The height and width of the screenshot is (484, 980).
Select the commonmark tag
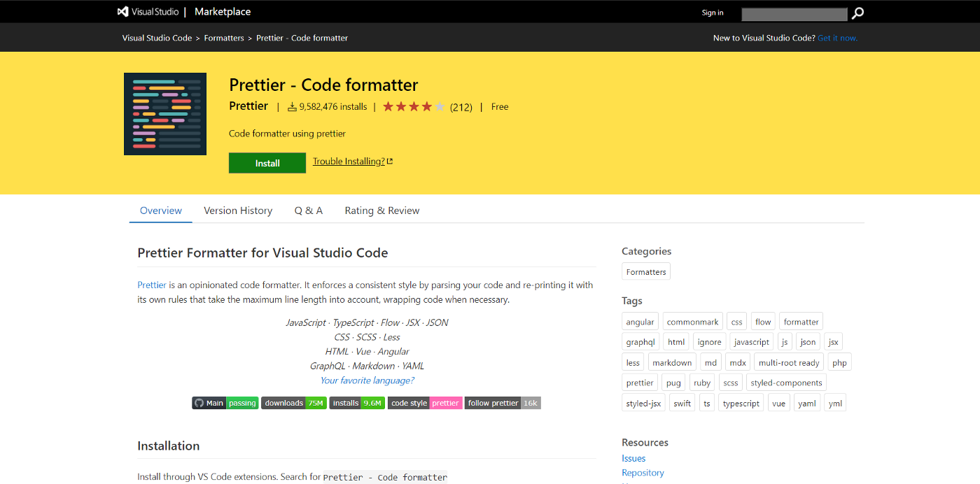click(x=693, y=322)
